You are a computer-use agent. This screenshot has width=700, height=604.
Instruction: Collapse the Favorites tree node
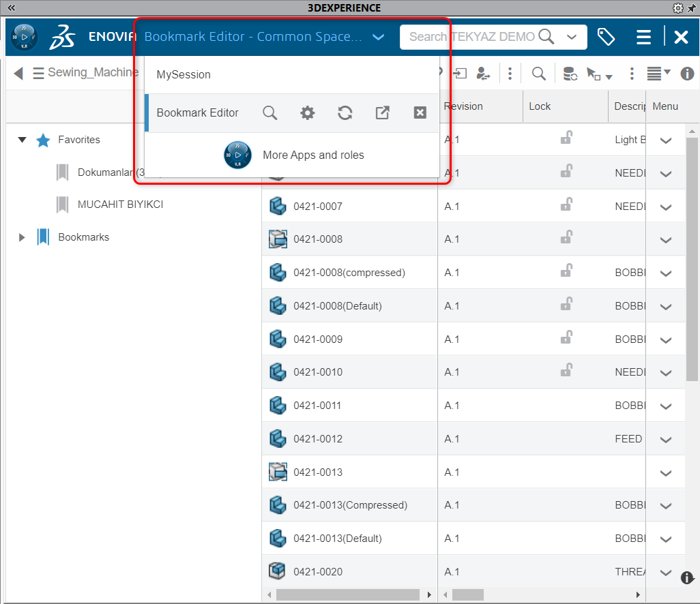click(x=22, y=140)
